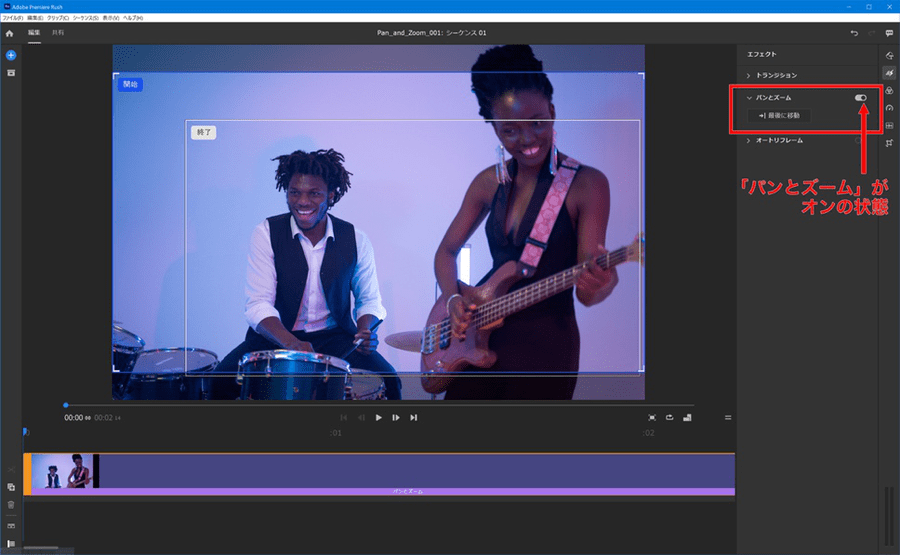The image size is (900, 555).
Task: Expand the オートリフレーム section
Action: pyautogui.click(x=779, y=141)
